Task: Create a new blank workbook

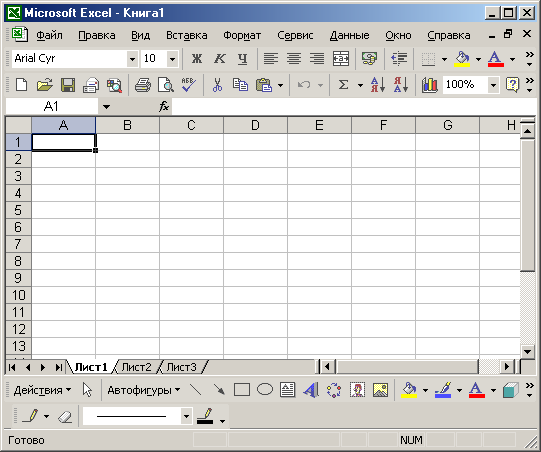Action: (21, 85)
